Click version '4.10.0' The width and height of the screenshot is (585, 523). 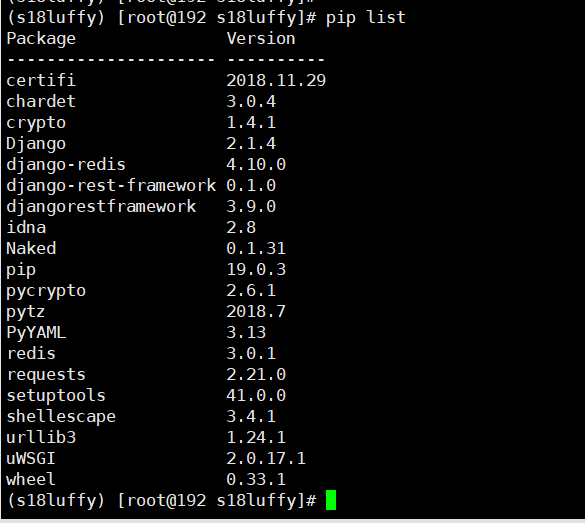pyautogui.click(x=256, y=165)
